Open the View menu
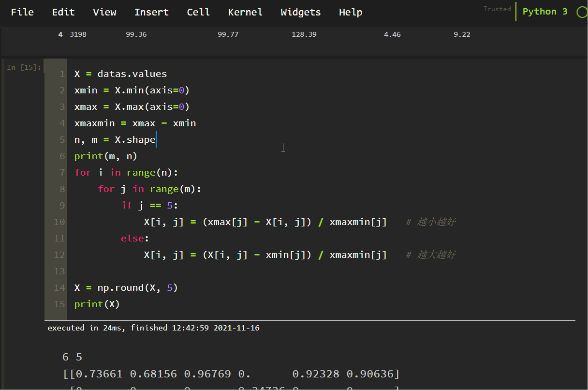 pos(104,12)
